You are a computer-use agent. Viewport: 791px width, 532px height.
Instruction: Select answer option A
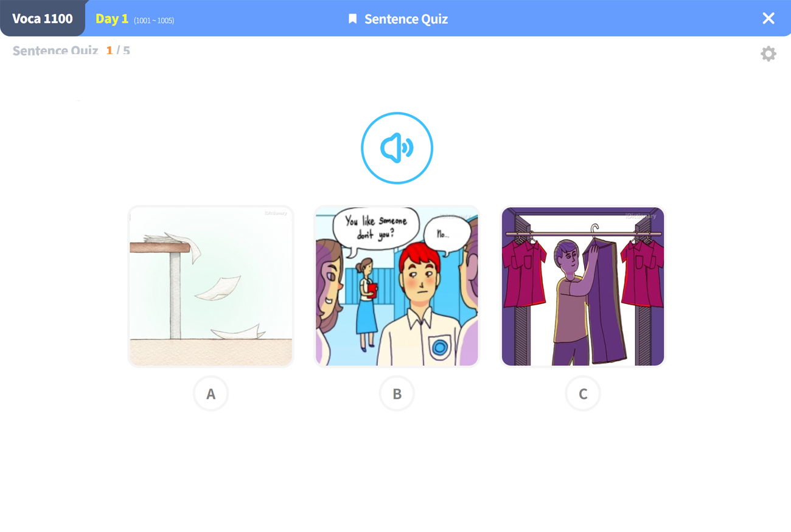pyautogui.click(x=211, y=393)
